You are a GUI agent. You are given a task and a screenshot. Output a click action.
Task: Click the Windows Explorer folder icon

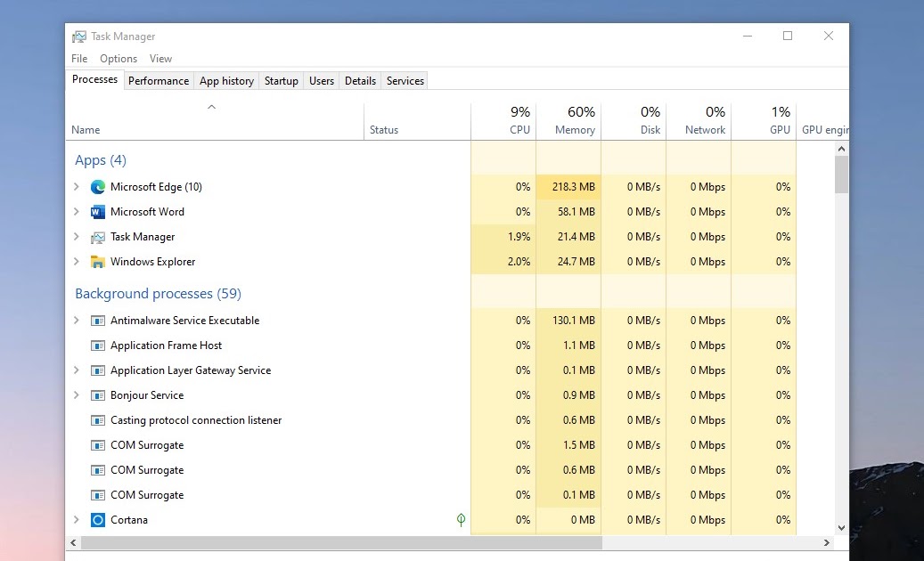[98, 262]
